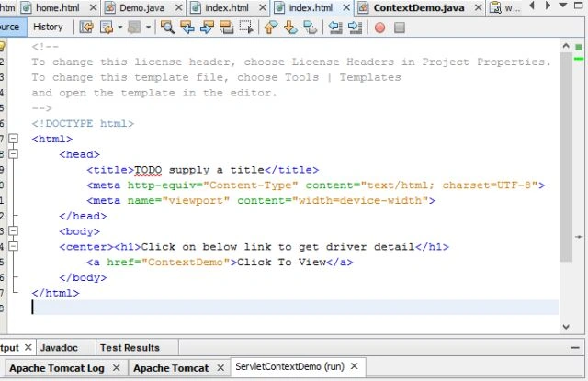Click Last Edit location icon
This screenshot has width=588, height=381.
[x=86, y=28]
